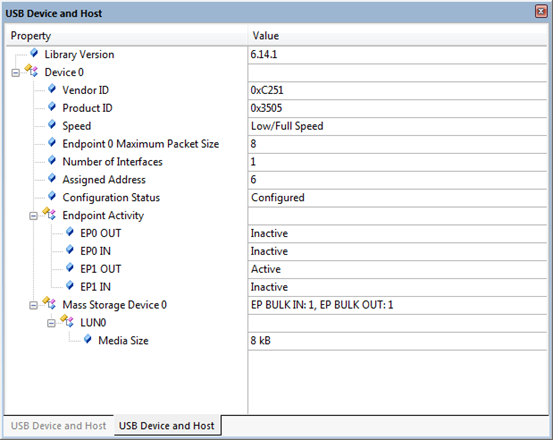553x440 pixels.
Task: Close the USB Device and Host window
Action: tap(541, 12)
